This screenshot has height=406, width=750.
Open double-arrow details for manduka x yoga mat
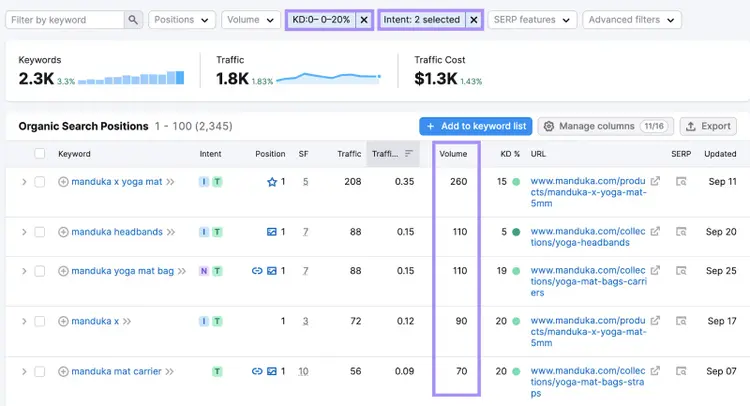pyautogui.click(x=170, y=182)
